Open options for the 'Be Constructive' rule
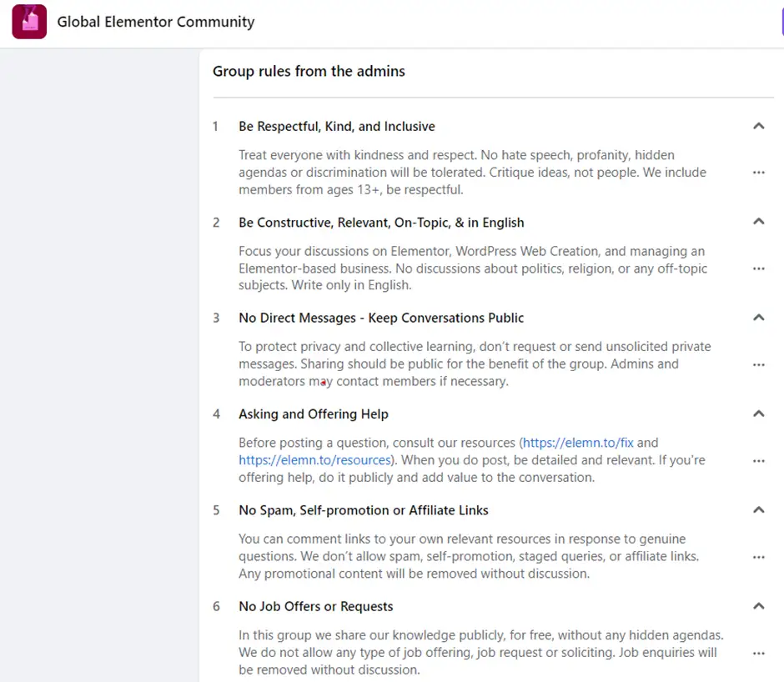 [759, 268]
